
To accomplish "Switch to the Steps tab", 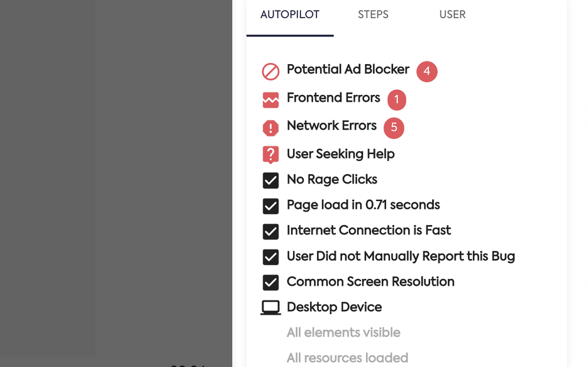I will pyautogui.click(x=373, y=15).
